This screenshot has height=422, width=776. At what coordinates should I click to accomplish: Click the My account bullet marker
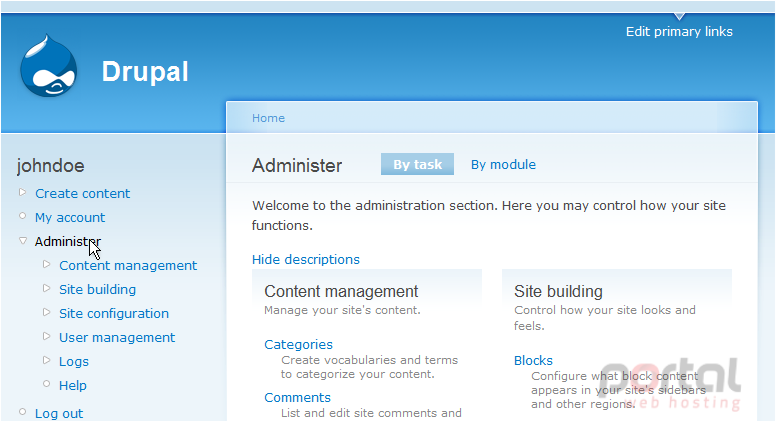tap(22, 216)
